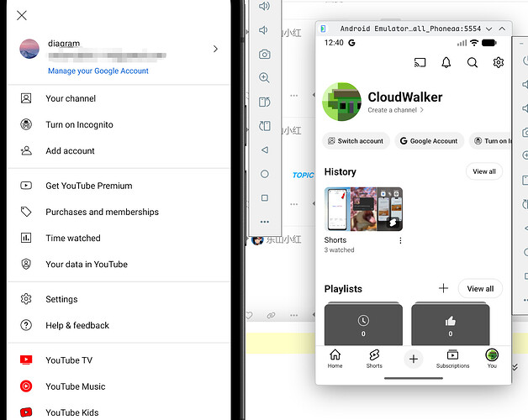This screenshot has height=420, width=528.
Task: Click emulator zoom magnifier icon
Action: point(264,78)
